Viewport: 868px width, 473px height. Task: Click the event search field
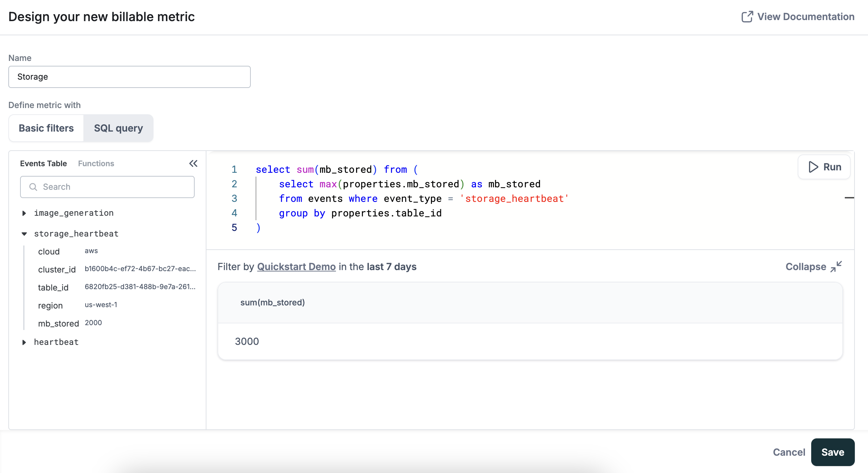(x=107, y=187)
